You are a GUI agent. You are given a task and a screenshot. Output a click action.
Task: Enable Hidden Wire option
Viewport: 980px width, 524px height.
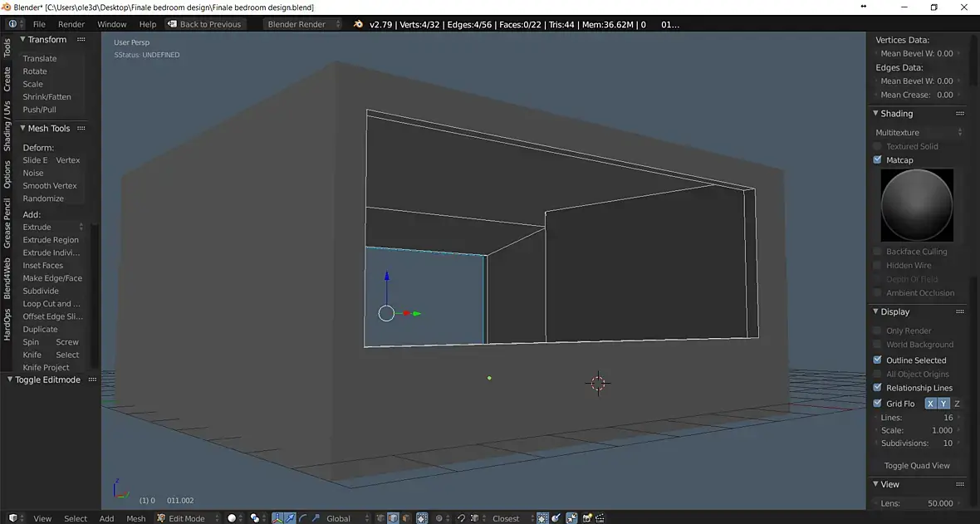pos(878,265)
